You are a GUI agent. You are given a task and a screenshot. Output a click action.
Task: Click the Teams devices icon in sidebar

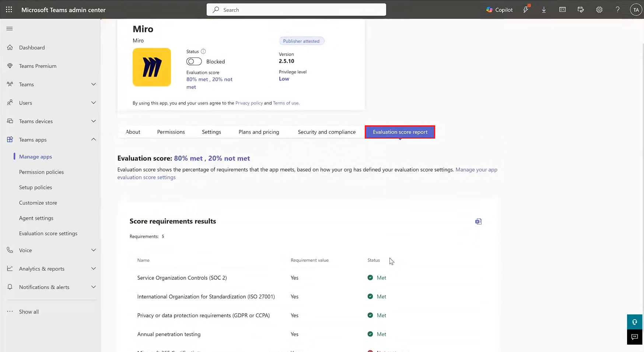(10, 121)
